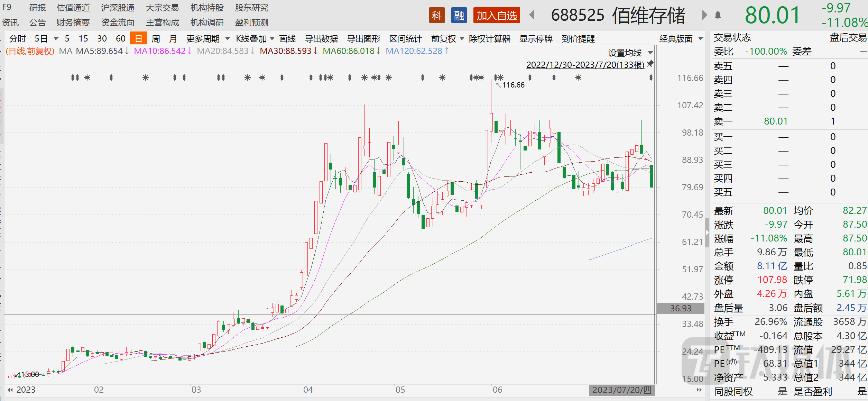Click the bell alert icon beside stock name
This screenshot has width=868, height=401.
pos(718,15)
